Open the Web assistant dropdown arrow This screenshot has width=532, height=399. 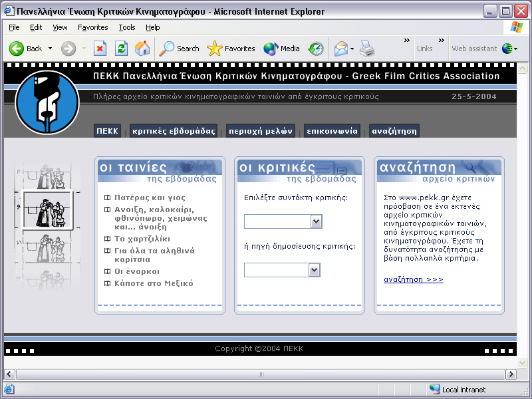tap(516, 49)
